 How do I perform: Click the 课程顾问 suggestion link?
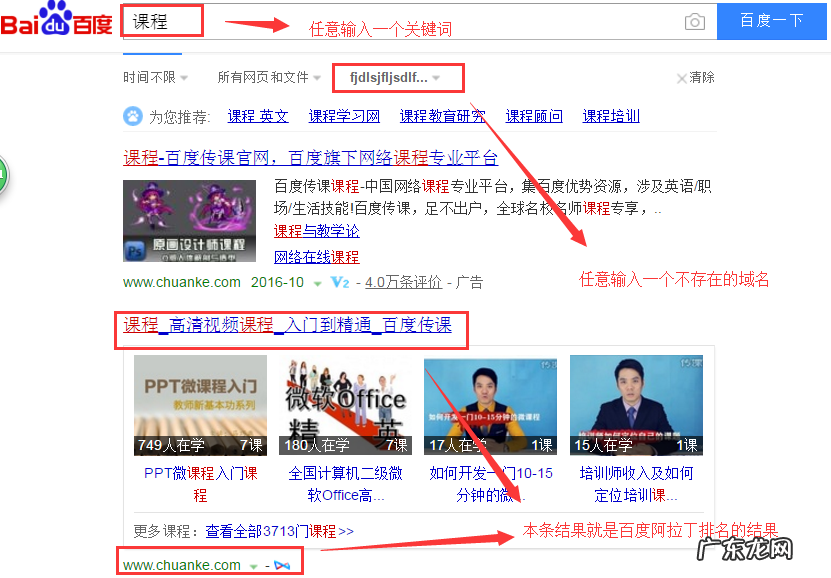coord(533,115)
